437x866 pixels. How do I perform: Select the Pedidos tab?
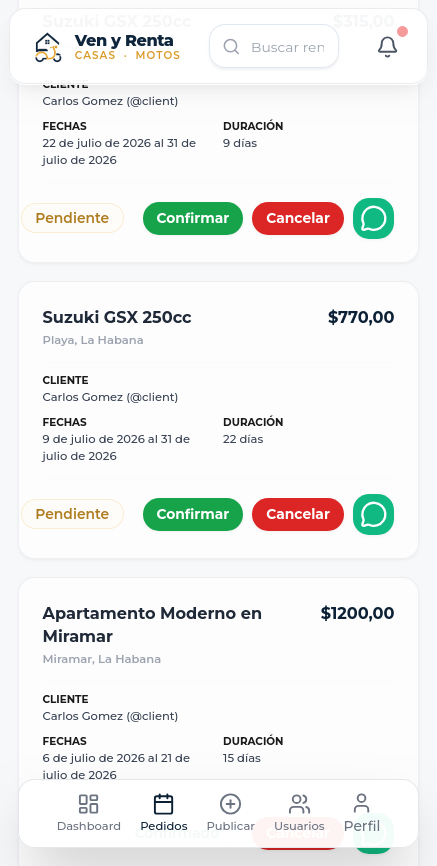(x=164, y=813)
